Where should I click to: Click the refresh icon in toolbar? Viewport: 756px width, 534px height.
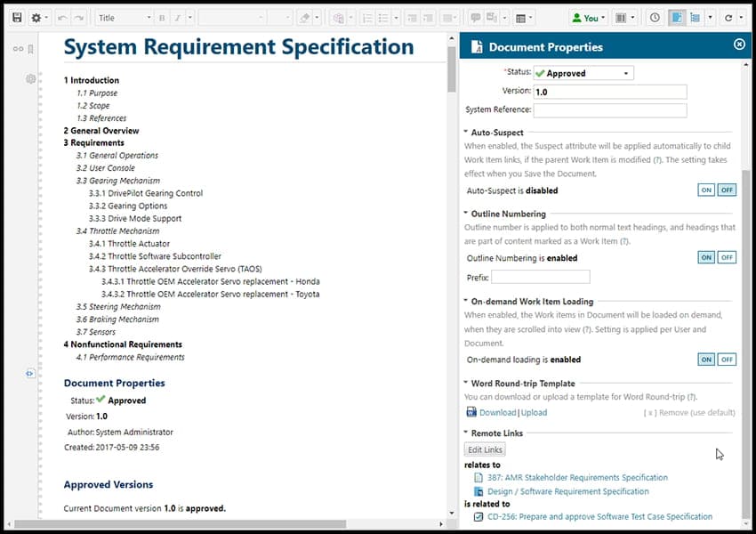[x=728, y=18]
